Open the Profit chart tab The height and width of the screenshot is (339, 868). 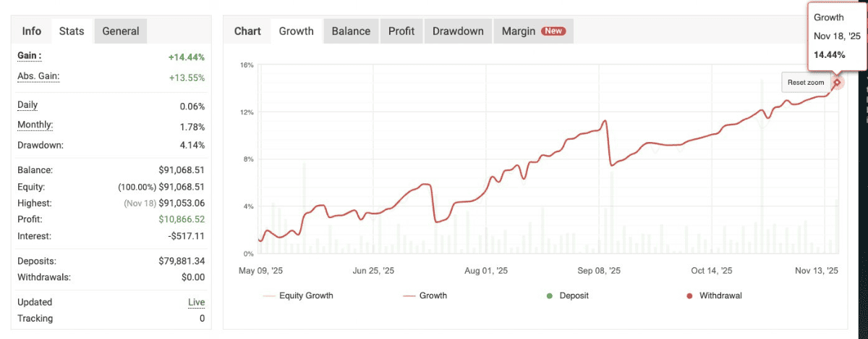[401, 31]
